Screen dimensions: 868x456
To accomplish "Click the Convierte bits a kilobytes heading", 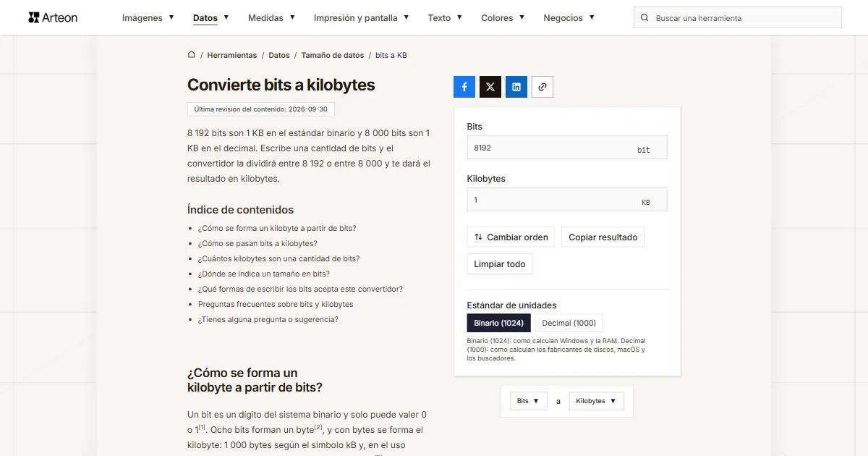I will [281, 85].
